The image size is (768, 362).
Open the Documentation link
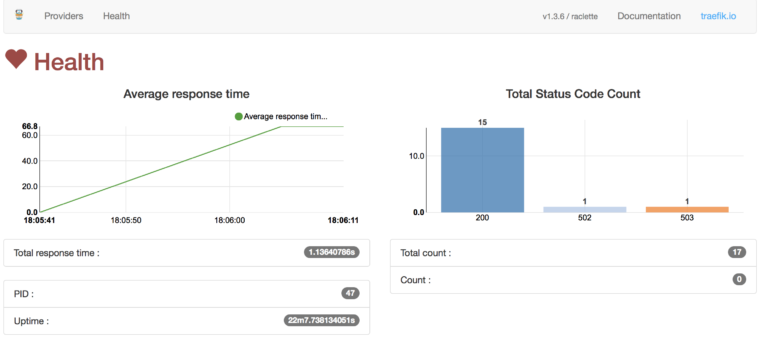click(649, 16)
